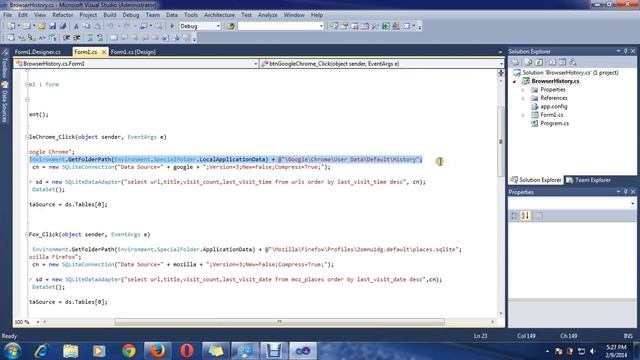Click the Increase line indent icon
This screenshot has width=640, height=360.
point(77,38)
